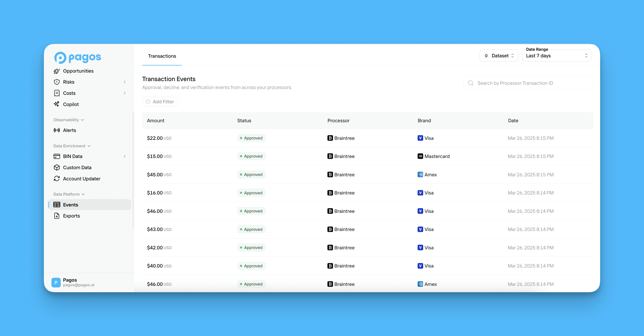Open the Dataset selector dropdown
644x336 pixels.
click(499, 56)
